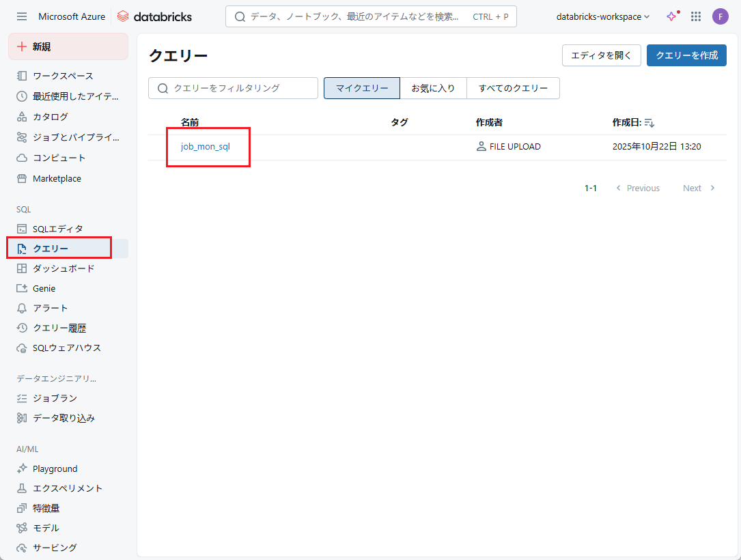Switch to the お気に入り tab

tap(433, 88)
